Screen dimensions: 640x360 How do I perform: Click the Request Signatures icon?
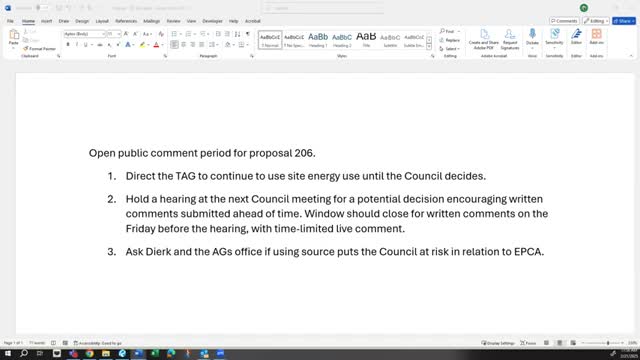[510, 39]
